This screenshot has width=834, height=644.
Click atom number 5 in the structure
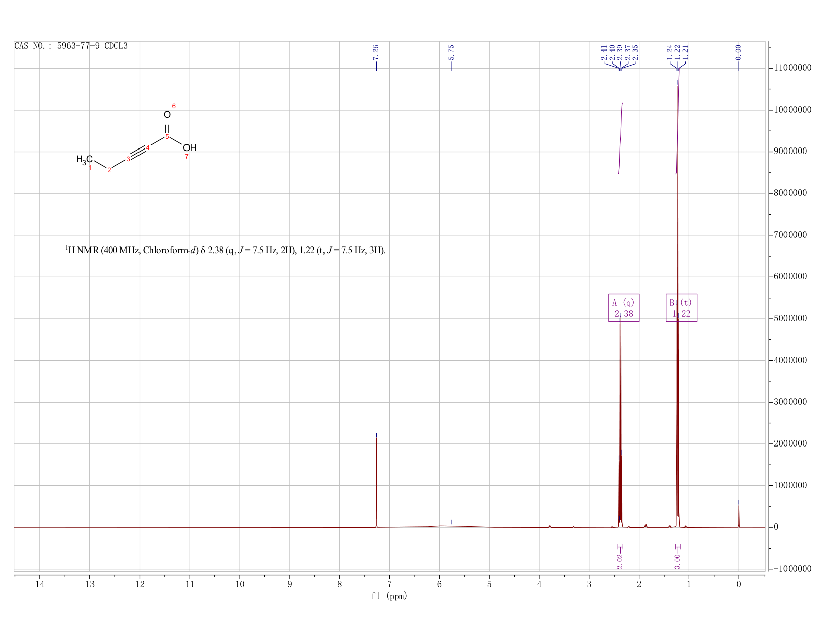click(x=167, y=137)
